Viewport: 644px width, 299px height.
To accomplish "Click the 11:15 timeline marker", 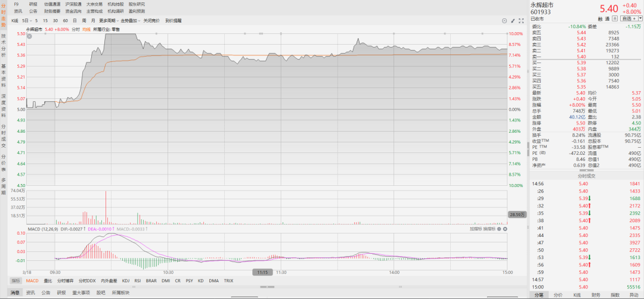I will [x=262, y=272].
